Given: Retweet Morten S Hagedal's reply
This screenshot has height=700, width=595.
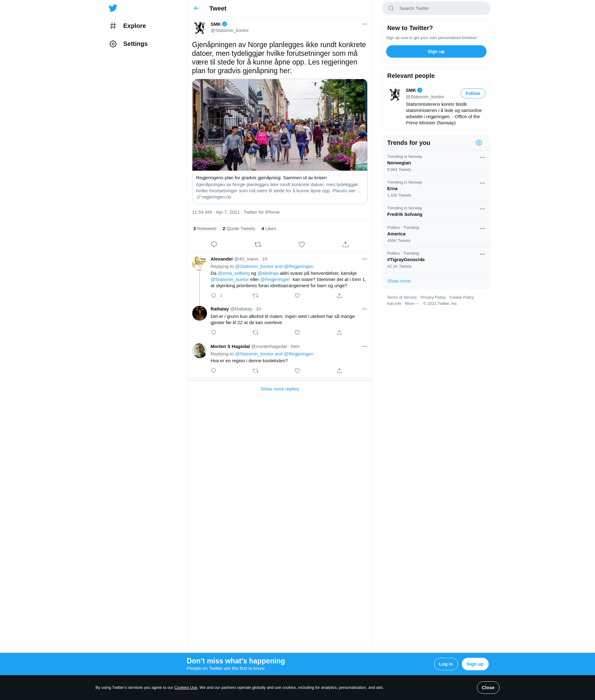Looking at the screenshot, I should click(255, 371).
